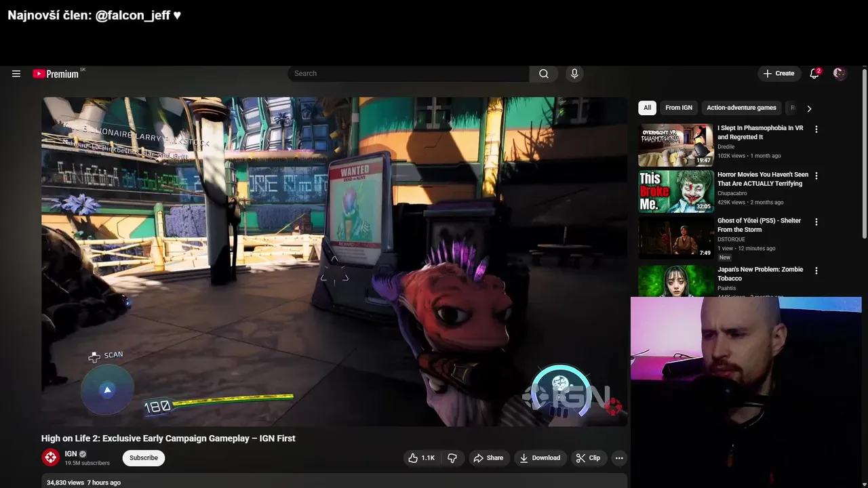Click the Dredile channel name
Screen dimensions: 868x488
726,146
